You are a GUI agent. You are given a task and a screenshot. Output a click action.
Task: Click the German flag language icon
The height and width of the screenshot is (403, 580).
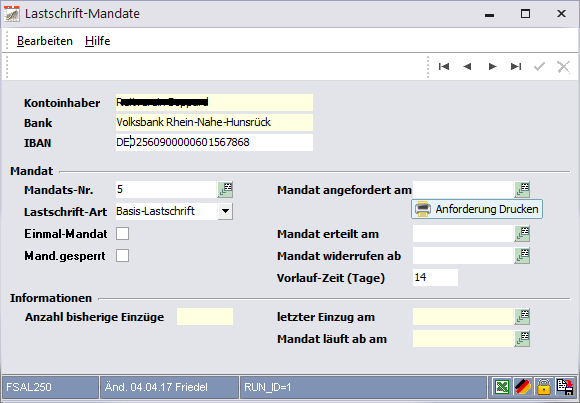523,387
